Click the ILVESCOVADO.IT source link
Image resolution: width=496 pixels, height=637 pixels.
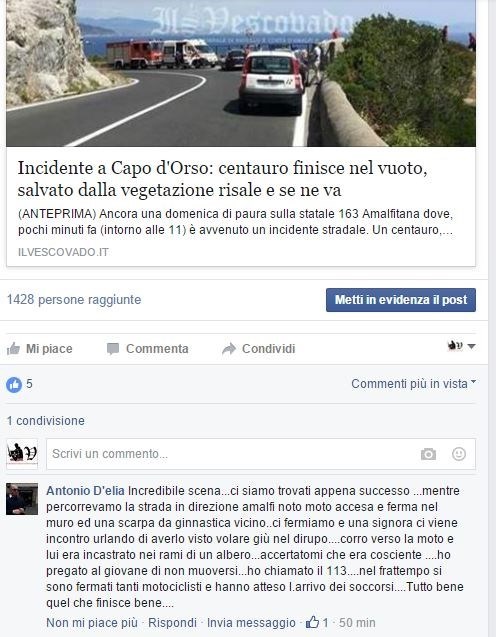coord(63,252)
